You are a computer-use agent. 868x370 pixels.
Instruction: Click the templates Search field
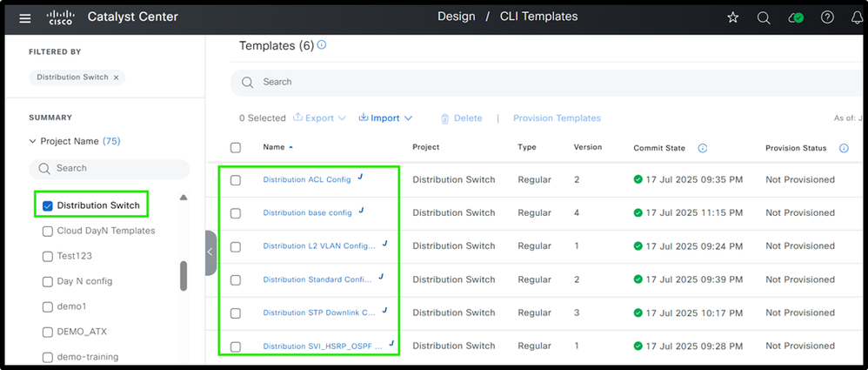tap(548, 82)
